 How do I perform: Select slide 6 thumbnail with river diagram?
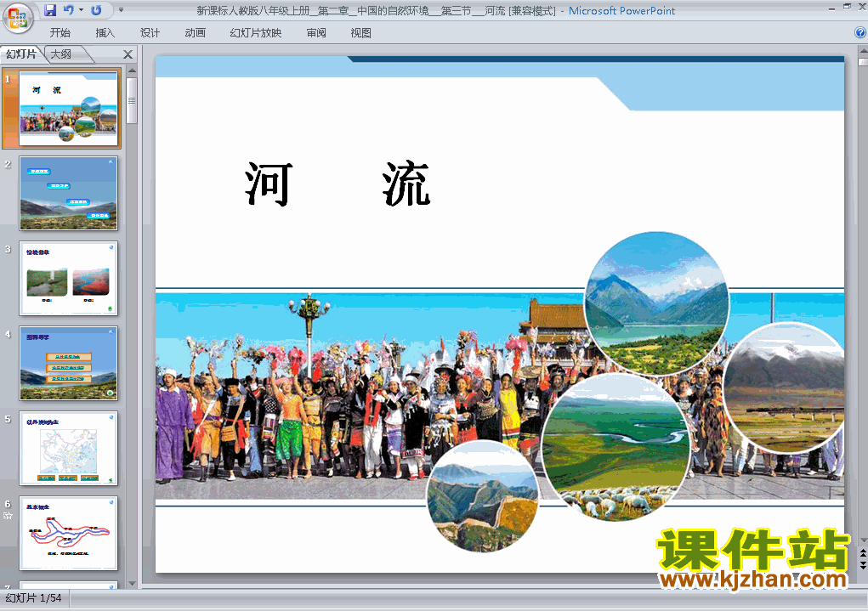pos(69,533)
